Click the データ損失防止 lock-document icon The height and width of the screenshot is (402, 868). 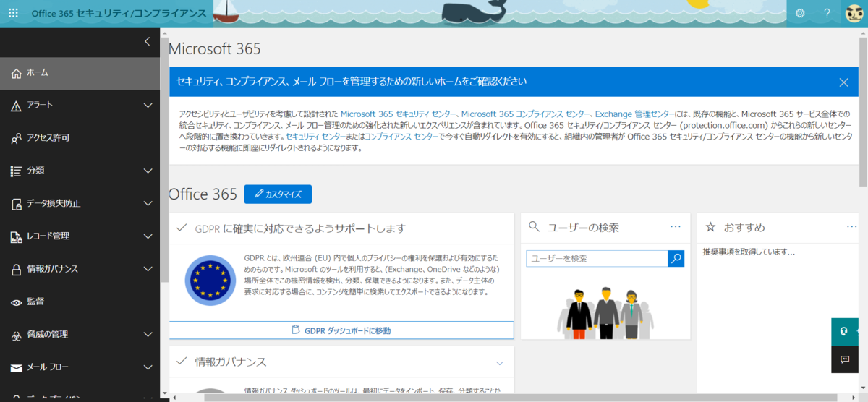[x=16, y=204]
